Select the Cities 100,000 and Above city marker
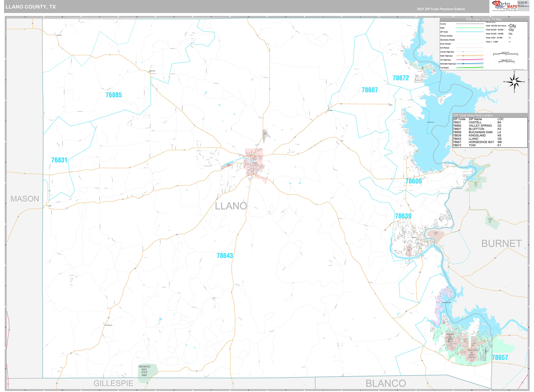The width and height of the screenshot is (534, 392). pos(512,26)
